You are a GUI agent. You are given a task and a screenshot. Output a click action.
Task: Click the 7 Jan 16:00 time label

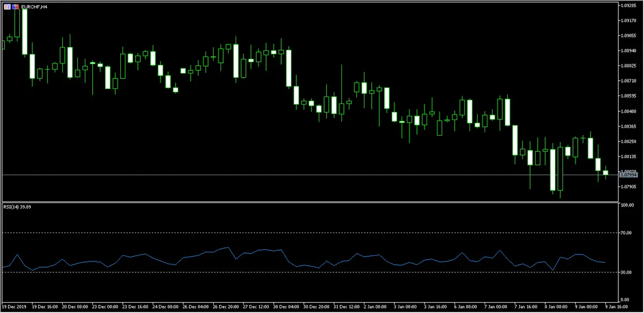[x=526, y=307]
